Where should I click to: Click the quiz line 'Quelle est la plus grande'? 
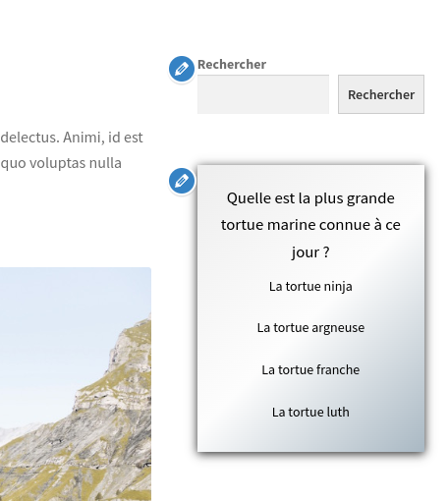310,198
